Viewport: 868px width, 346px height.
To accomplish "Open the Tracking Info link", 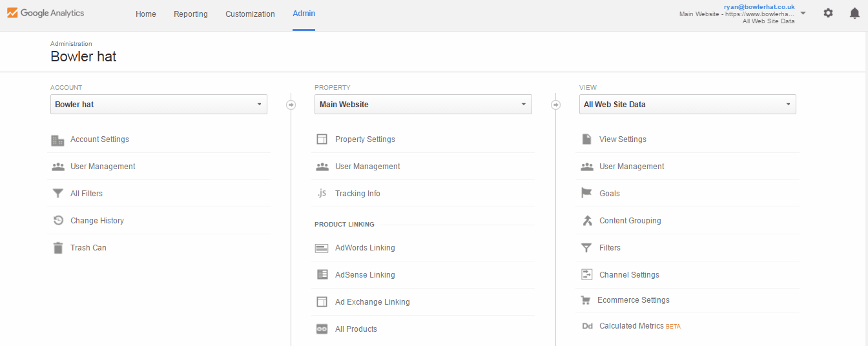I will (x=358, y=194).
